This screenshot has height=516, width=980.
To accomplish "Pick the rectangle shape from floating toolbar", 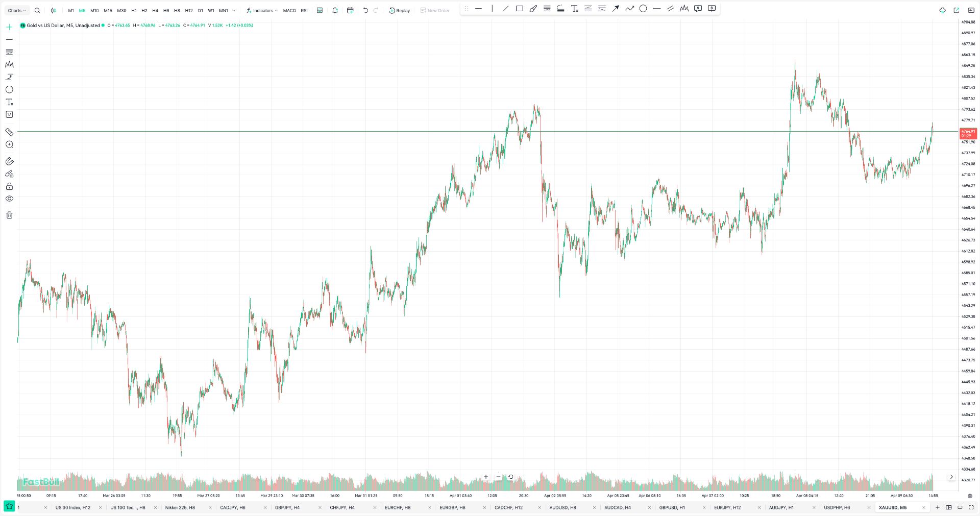I will point(519,9).
